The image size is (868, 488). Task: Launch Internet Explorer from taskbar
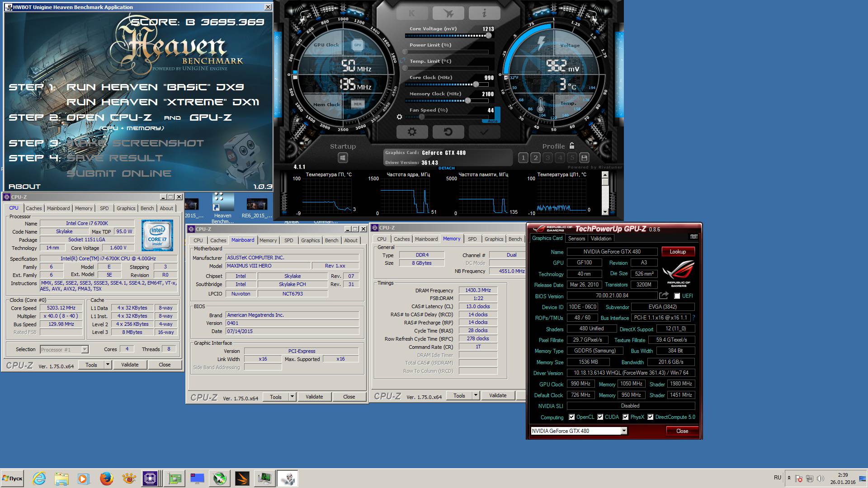coord(39,478)
